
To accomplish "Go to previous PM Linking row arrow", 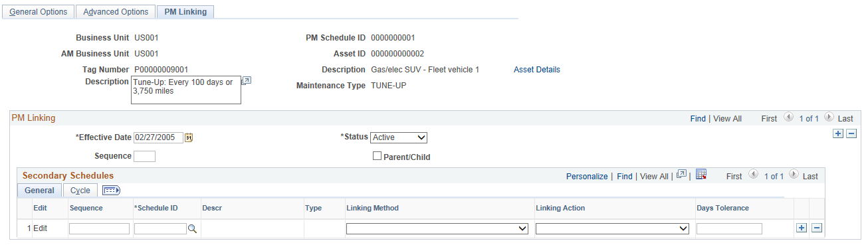I will point(788,118).
